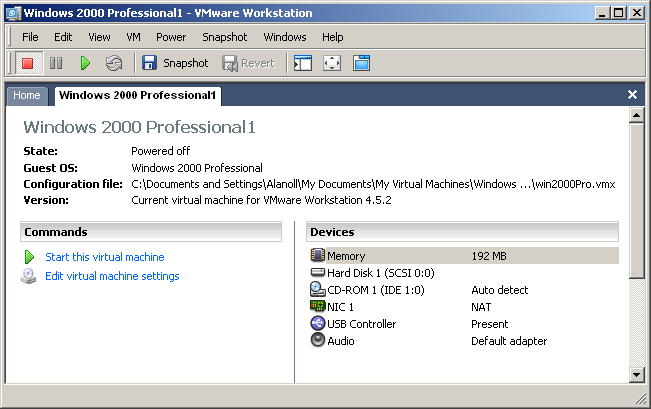Click the disc icon beside Edit virtual machine settings

tap(28, 276)
